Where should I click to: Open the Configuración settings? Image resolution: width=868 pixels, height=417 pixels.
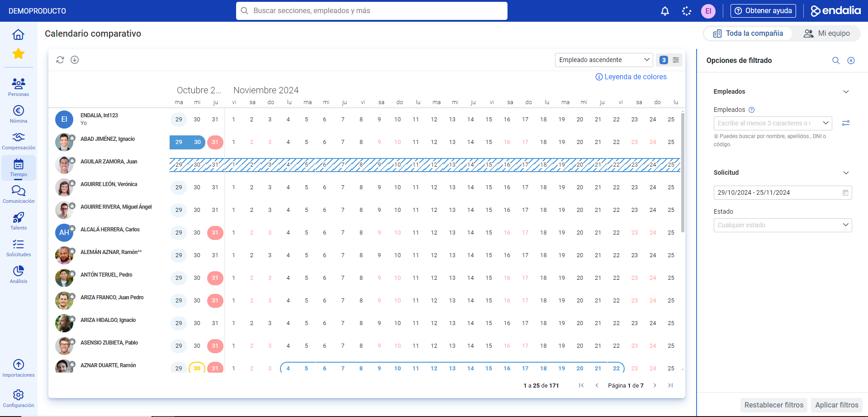[x=19, y=398]
